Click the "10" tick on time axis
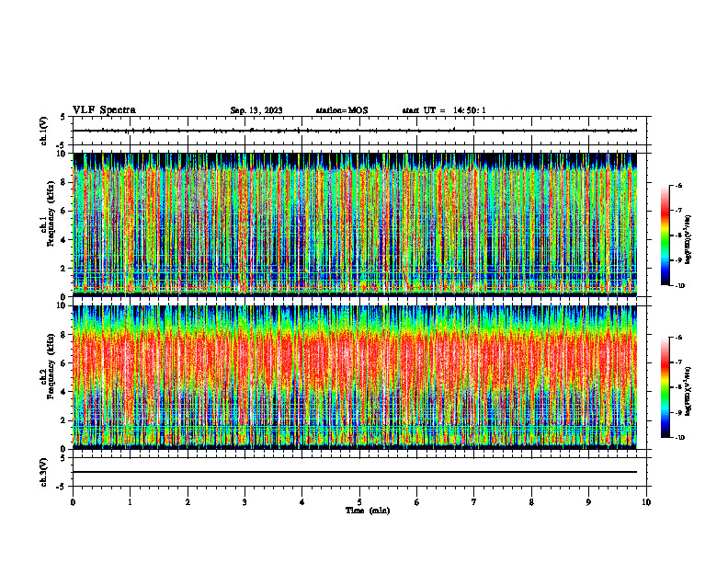This screenshot has height=563, width=728. 646,502
